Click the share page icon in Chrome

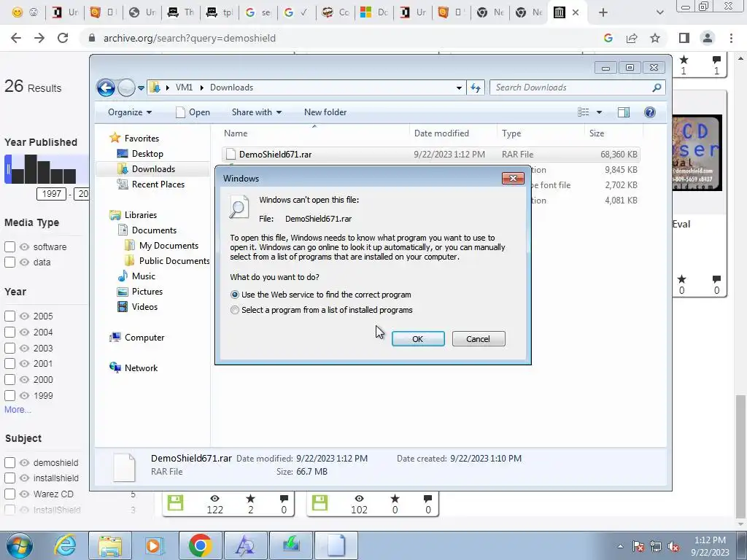point(632,38)
